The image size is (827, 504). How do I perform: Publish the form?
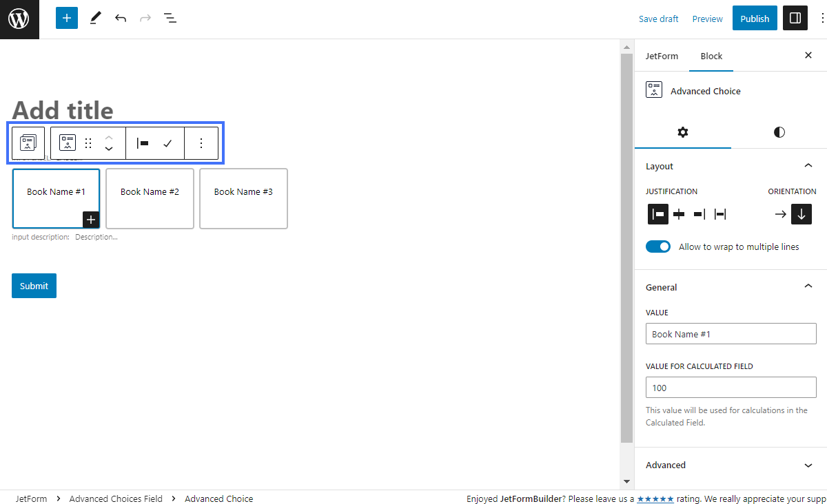point(755,19)
